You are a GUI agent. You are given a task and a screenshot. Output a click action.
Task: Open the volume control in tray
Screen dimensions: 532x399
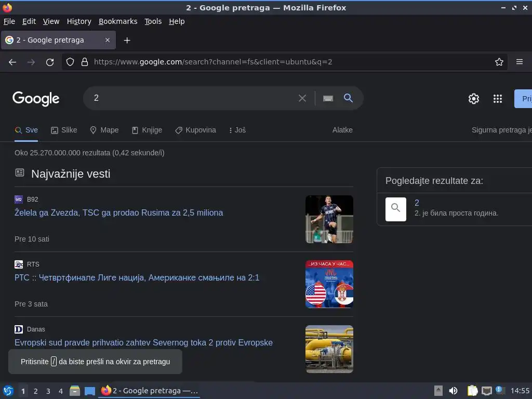453,391
